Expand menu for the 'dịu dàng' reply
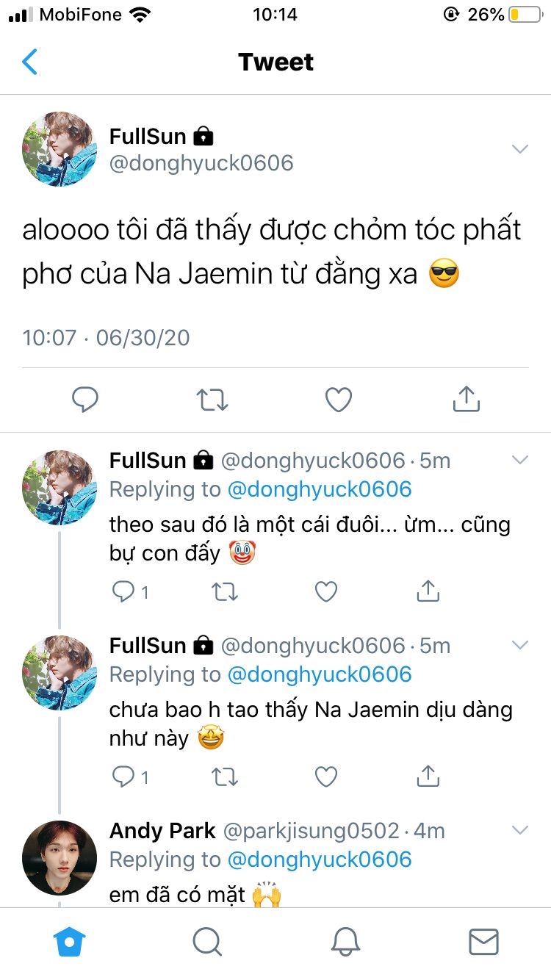 click(x=520, y=646)
